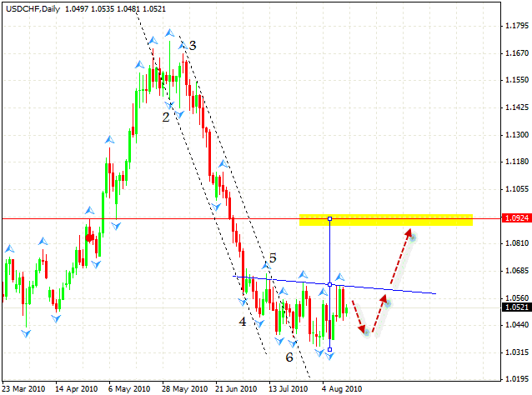Select the 1.0440 price axis label
The height and width of the screenshot is (395, 532).
[x=517, y=325]
